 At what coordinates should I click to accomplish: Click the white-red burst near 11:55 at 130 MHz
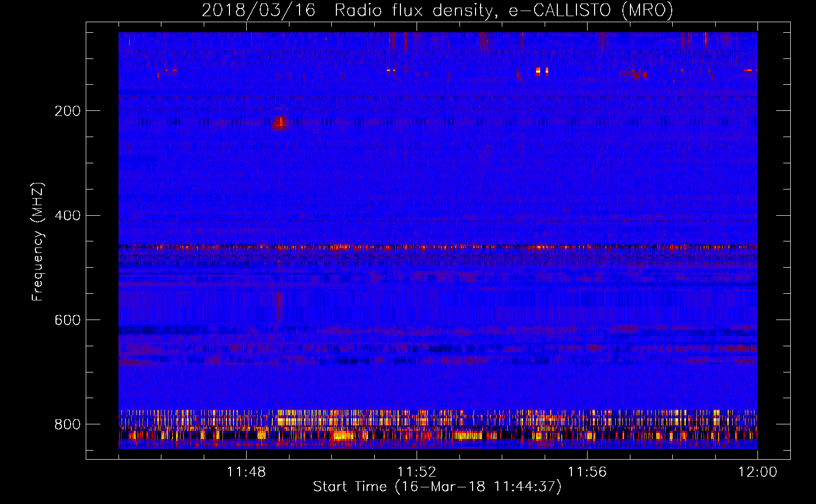click(542, 71)
